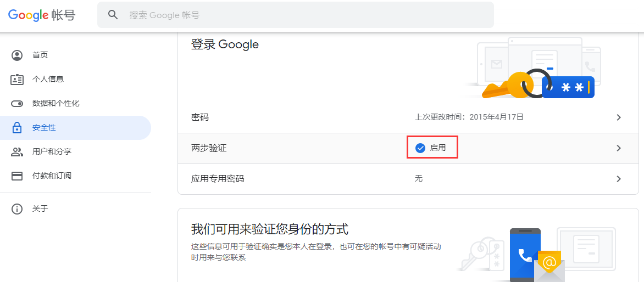Click the 个人信息 ID card icon

[x=17, y=80]
